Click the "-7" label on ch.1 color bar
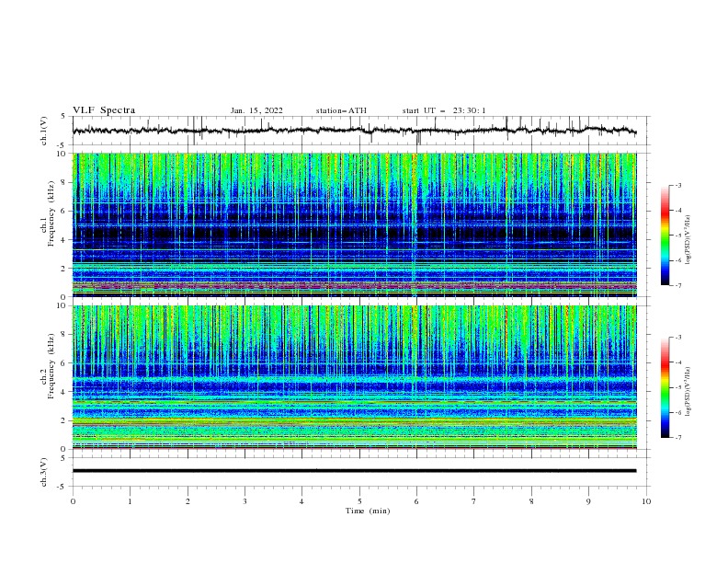The image size is (728, 563). click(678, 285)
